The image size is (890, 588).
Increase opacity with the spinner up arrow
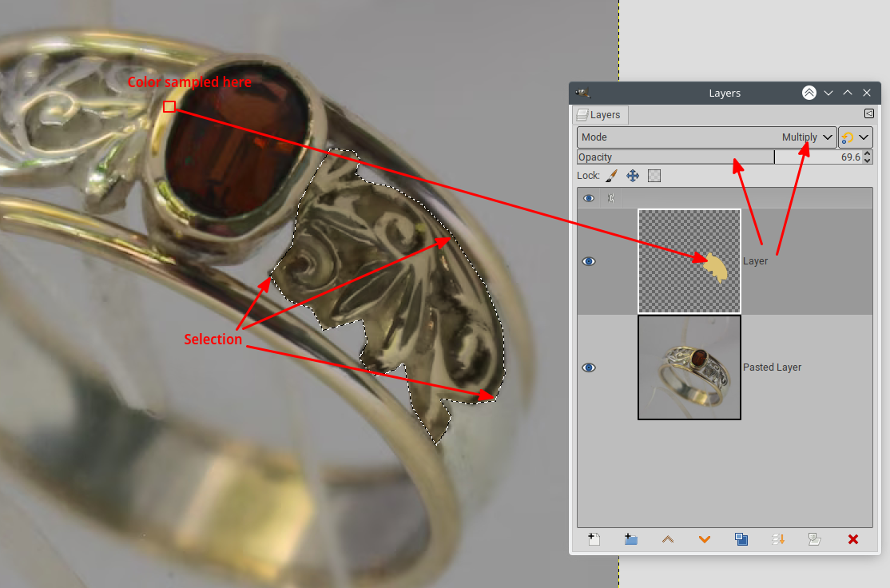tap(868, 153)
